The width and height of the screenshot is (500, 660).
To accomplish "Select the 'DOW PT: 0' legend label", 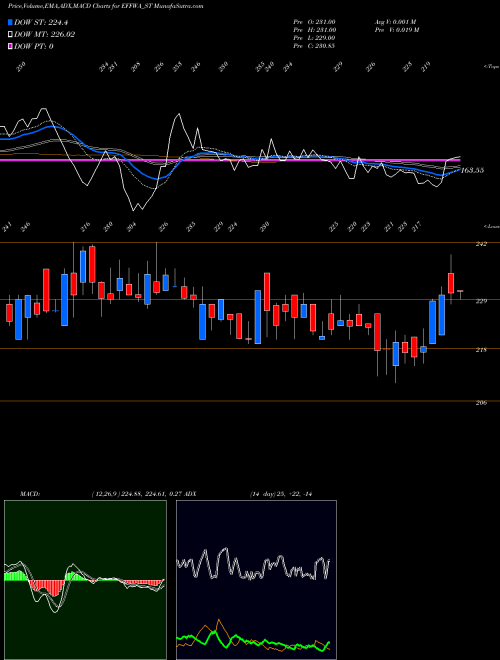I will (x=33, y=46).
